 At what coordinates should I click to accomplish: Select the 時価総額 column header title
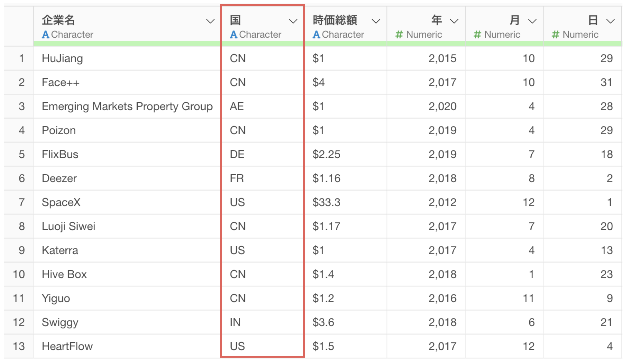pos(335,20)
